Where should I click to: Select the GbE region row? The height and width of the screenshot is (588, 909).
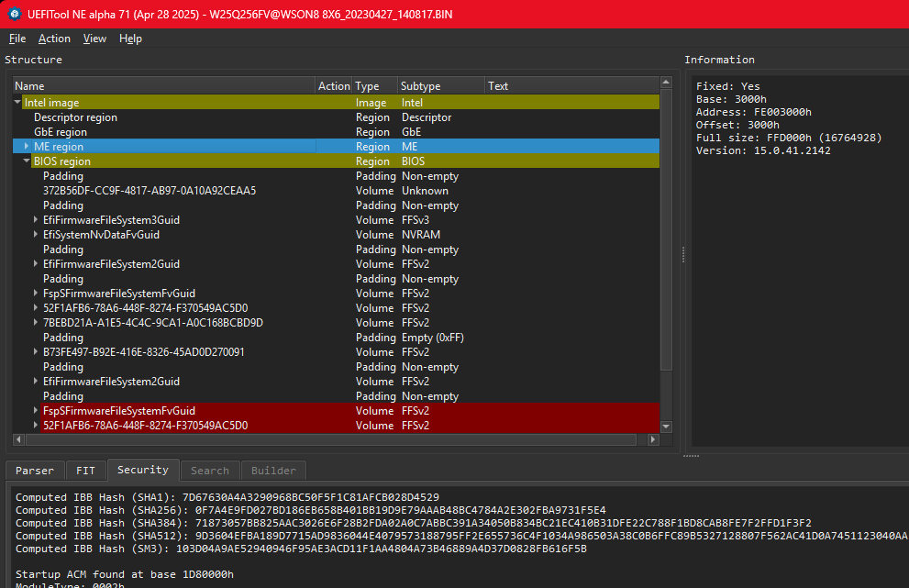coord(337,132)
